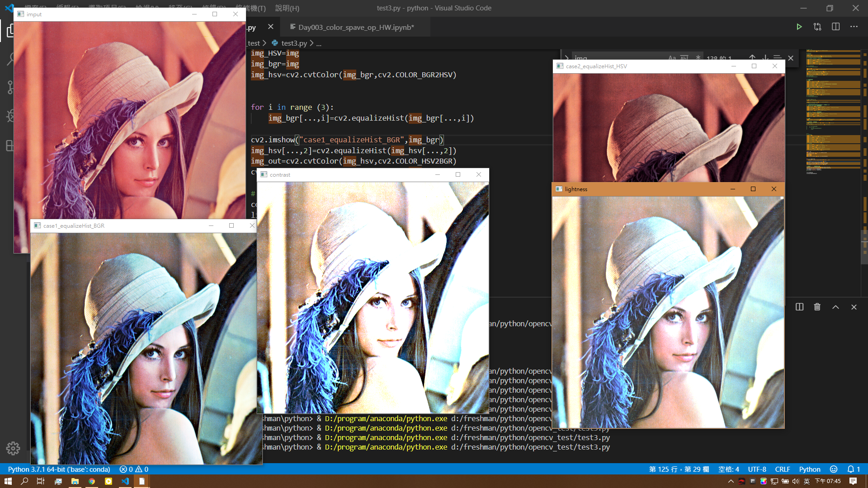Switch the 英 input method indicator

pyautogui.click(x=807, y=481)
